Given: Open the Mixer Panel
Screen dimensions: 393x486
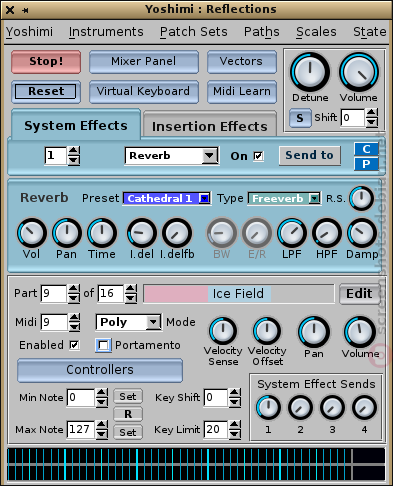Looking at the screenshot, I should (x=144, y=62).
